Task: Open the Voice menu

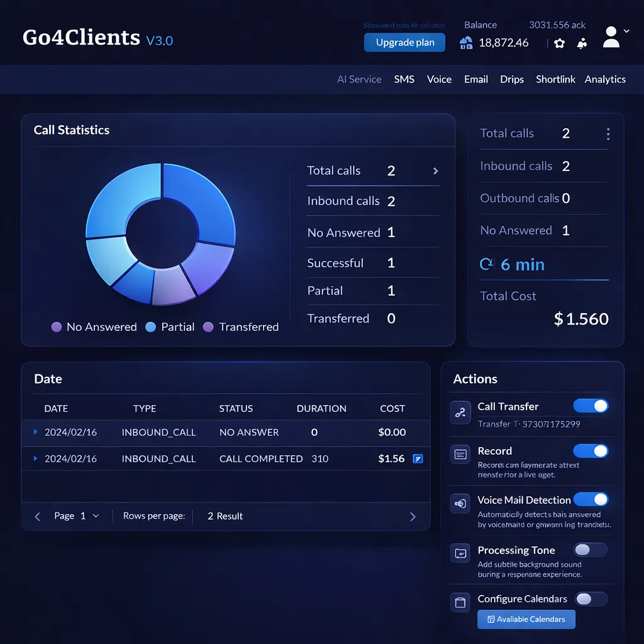Action: click(x=439, y=79)
